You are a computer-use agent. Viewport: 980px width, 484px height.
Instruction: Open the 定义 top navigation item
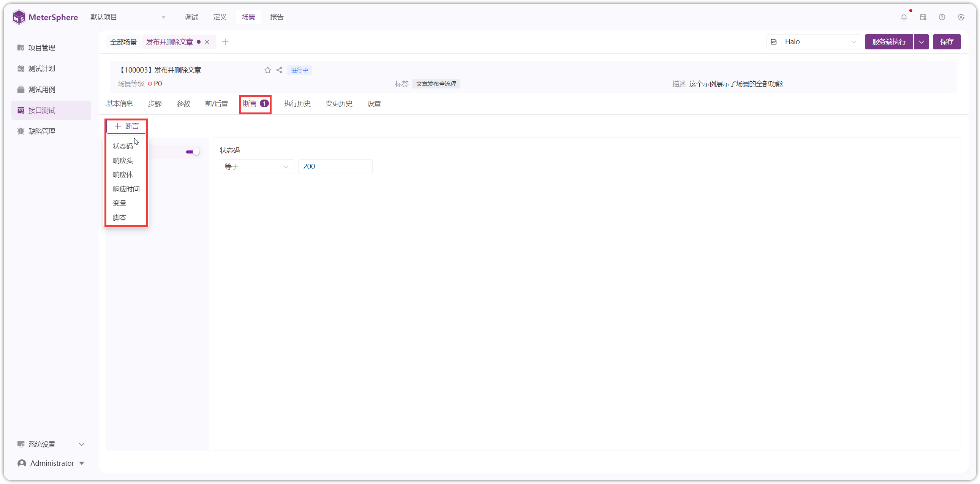click(x=220, y=17)
